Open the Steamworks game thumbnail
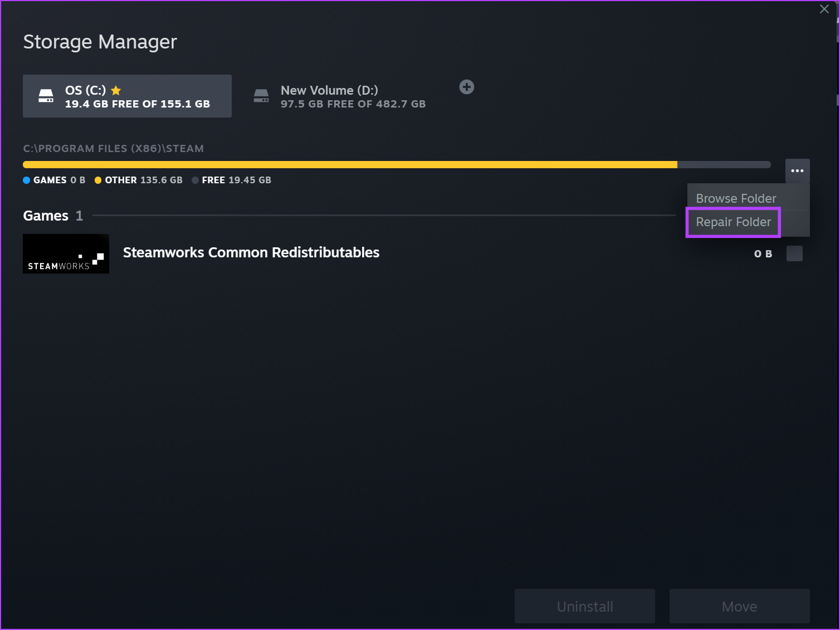Viewport: 840px width, 630px height. pos(66,253)
